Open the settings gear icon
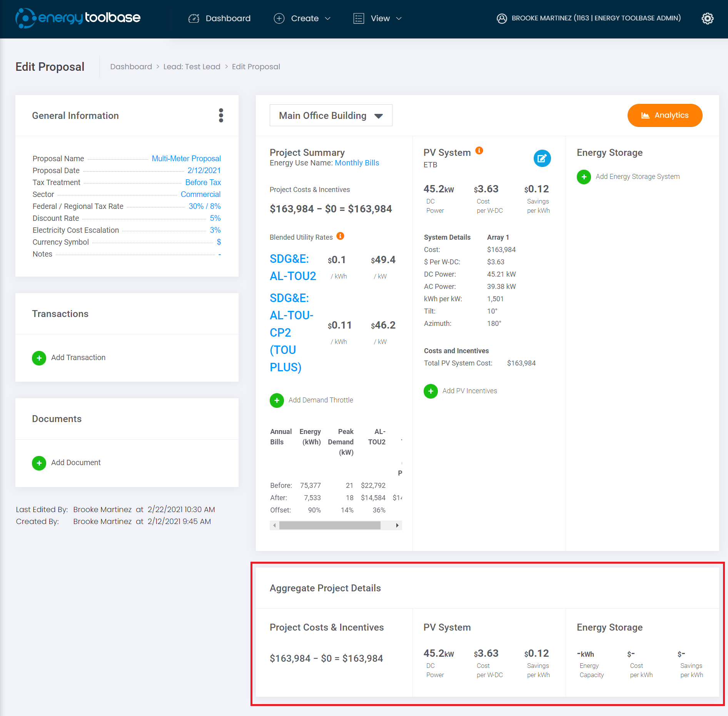 coord(707,18)
